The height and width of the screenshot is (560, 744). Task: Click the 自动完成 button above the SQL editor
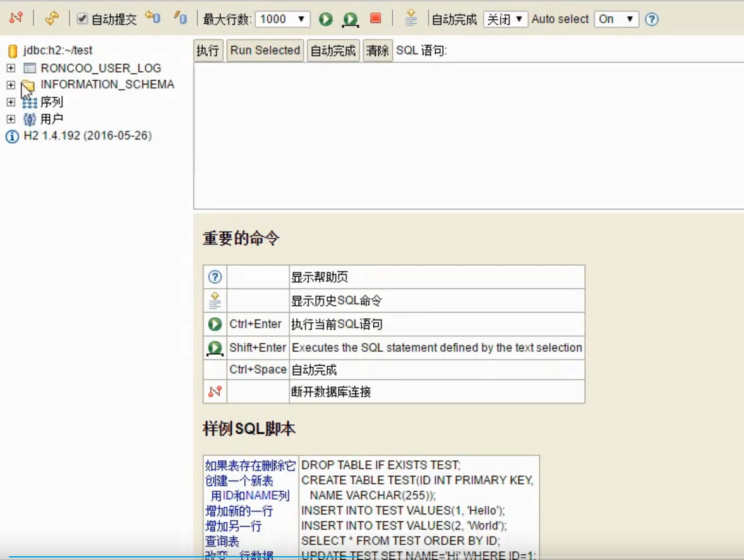(333, 51)
